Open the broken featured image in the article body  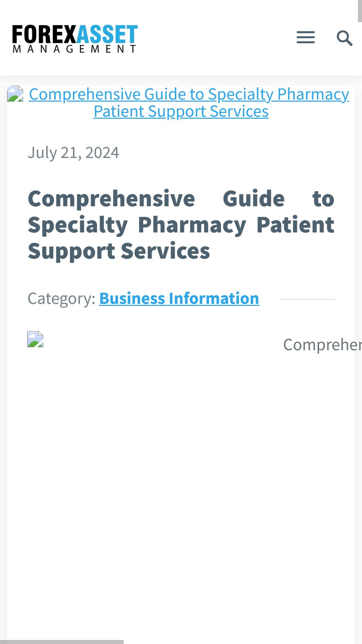[x=35, y=339]
